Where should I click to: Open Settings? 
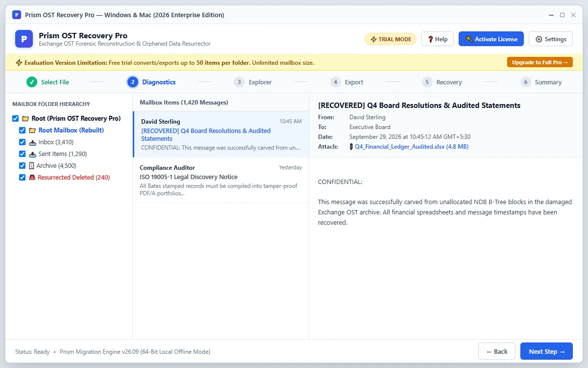[x=551, y=39]
